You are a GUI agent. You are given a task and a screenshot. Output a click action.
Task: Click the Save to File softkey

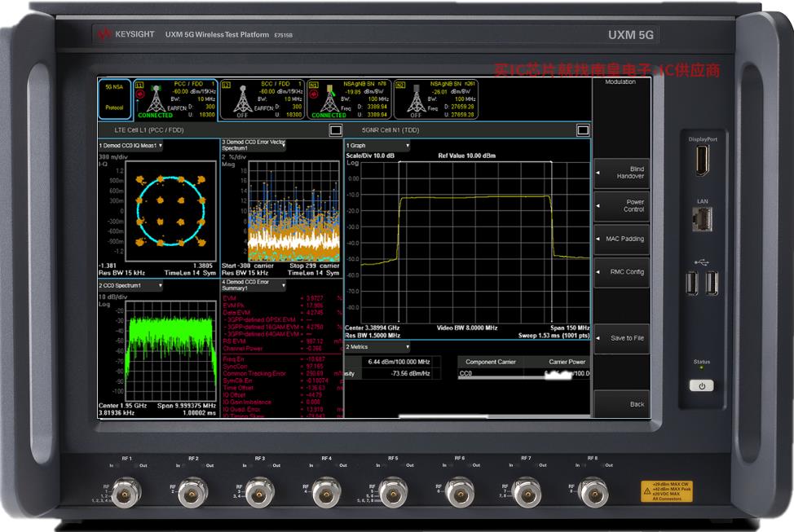click(621, 338)
